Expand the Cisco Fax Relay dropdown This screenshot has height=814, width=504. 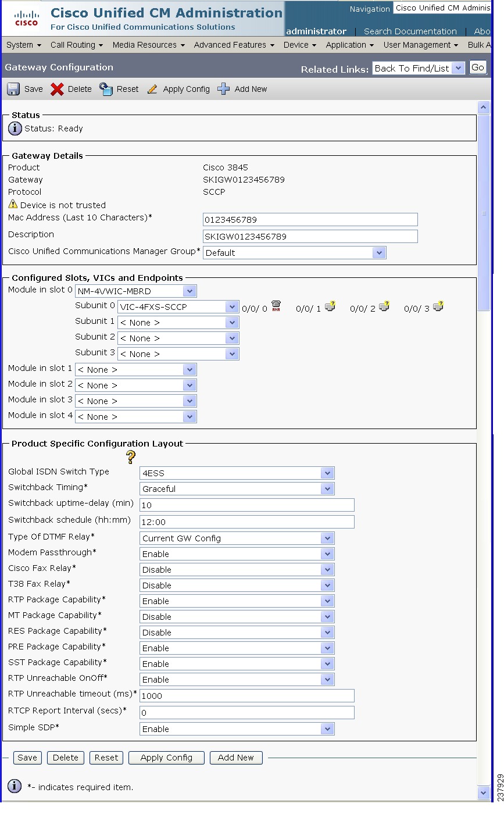(x=328, y=570)
